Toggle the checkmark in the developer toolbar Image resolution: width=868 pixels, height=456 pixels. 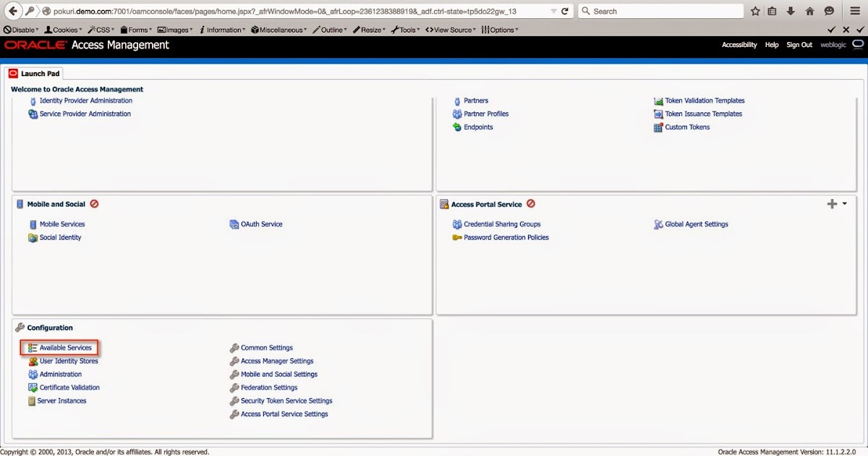point(830,29)
